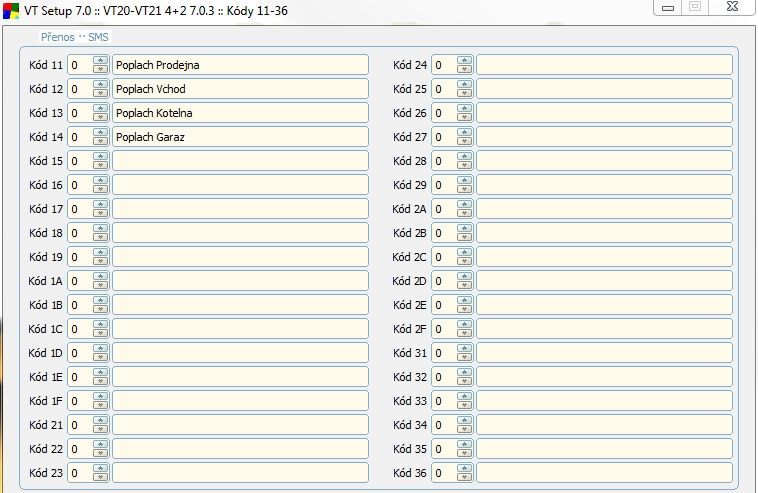The height and width of the screenshot is (493, 758).
Task: Click the VT Setup application icon in title bar
Action: pos(10,12)
